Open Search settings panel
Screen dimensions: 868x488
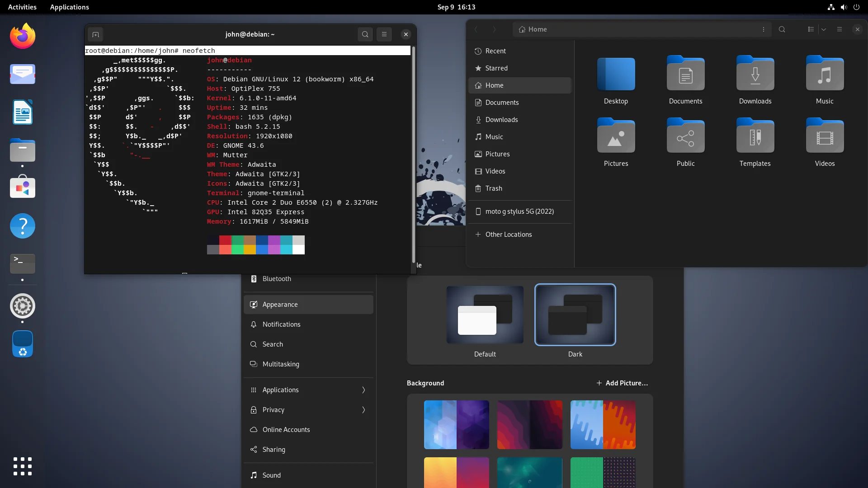pos(308,344)
